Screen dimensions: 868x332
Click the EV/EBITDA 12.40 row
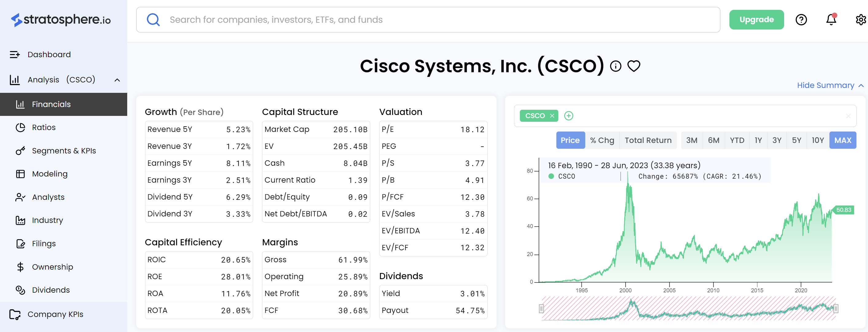point(433,231)
